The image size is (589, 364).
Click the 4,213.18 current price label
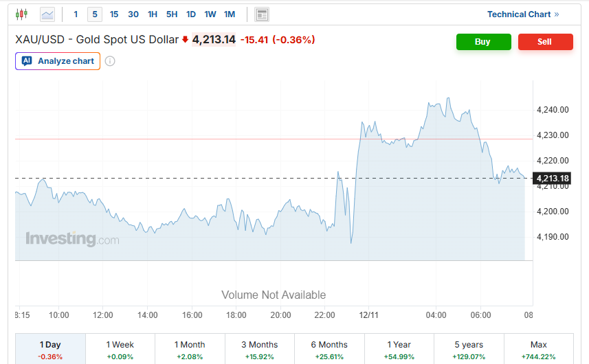[551, 179]
